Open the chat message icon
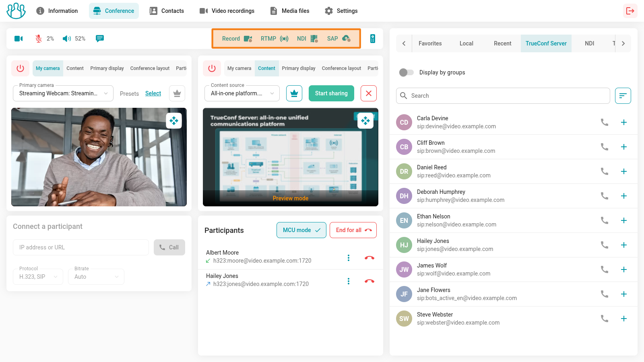Image resolution: width=644 pixels, height=362 pixels. (100, 39)
